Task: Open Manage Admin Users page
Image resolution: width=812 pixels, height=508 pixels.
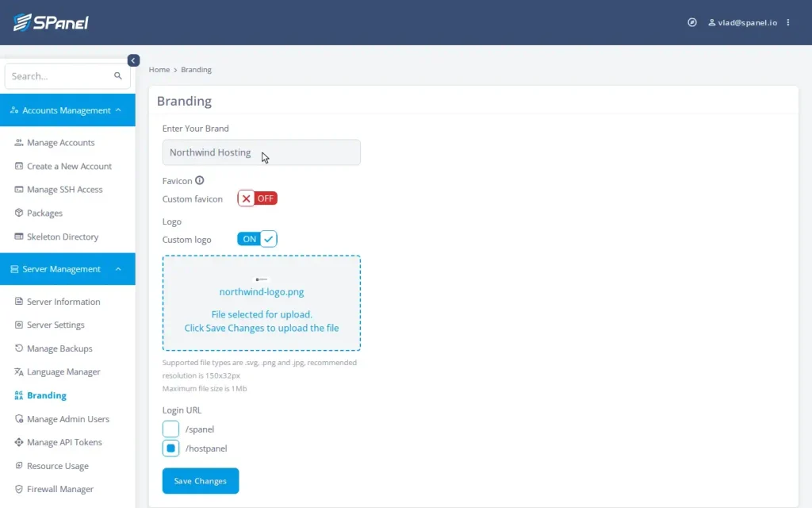Action: click(x=68, y=419)
